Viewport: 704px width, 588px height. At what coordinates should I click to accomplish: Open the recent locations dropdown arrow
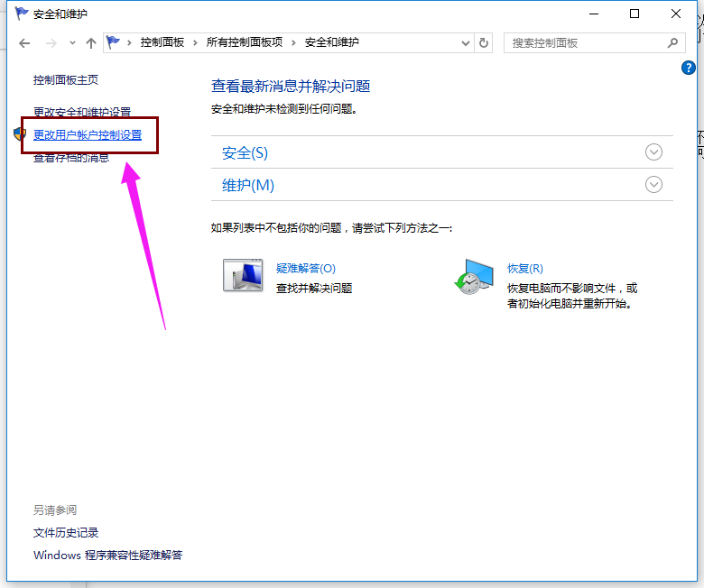(x=70, y=43)
